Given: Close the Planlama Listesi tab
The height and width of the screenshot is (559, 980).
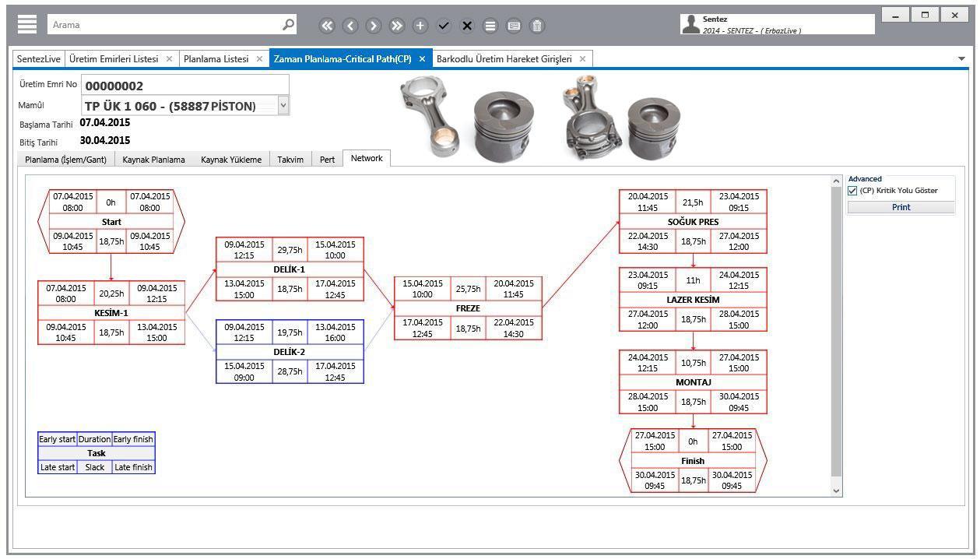Looking at the screenshot, I should [x=259, y=59].
